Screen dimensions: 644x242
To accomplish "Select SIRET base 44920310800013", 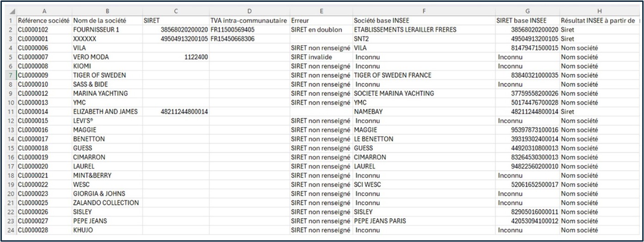I will pyautogui.click(x=527, y=148).
